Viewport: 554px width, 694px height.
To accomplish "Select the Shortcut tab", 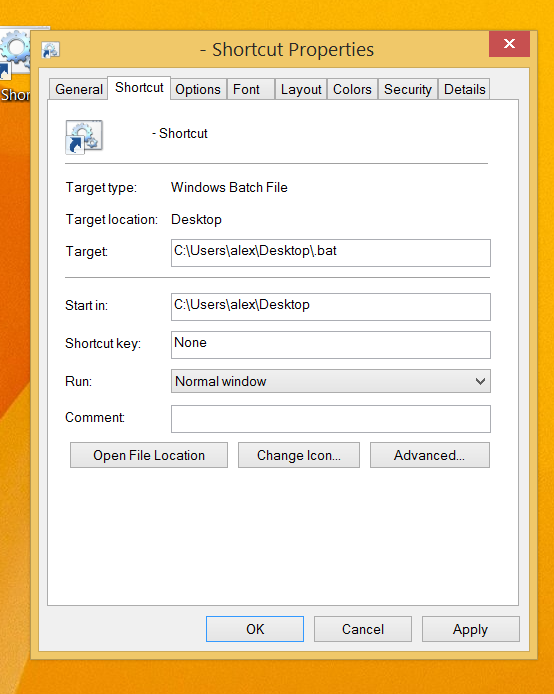I will [139, 88].
